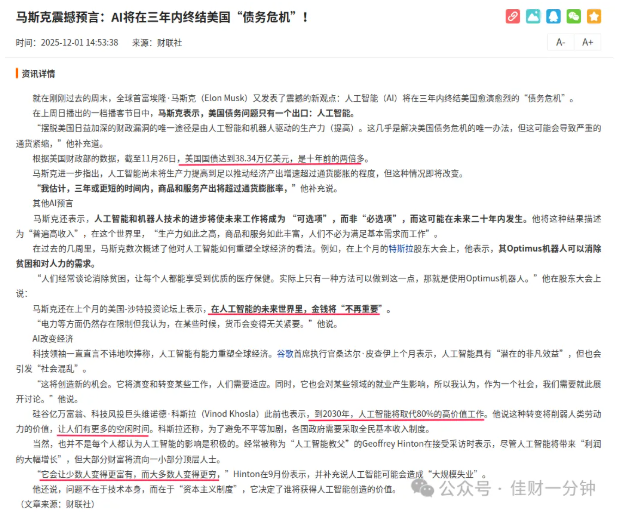Click the subheading AI改变经济
642x525 pixels.
53,339
